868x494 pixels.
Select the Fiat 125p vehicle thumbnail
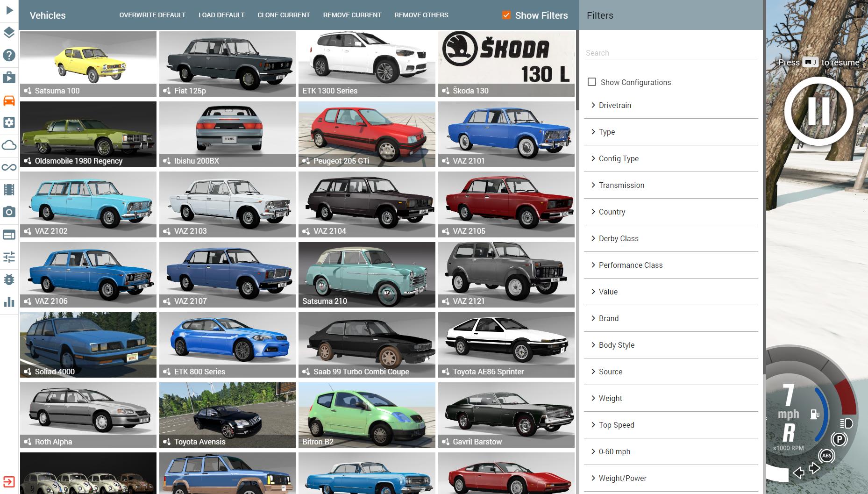[228, 64]
